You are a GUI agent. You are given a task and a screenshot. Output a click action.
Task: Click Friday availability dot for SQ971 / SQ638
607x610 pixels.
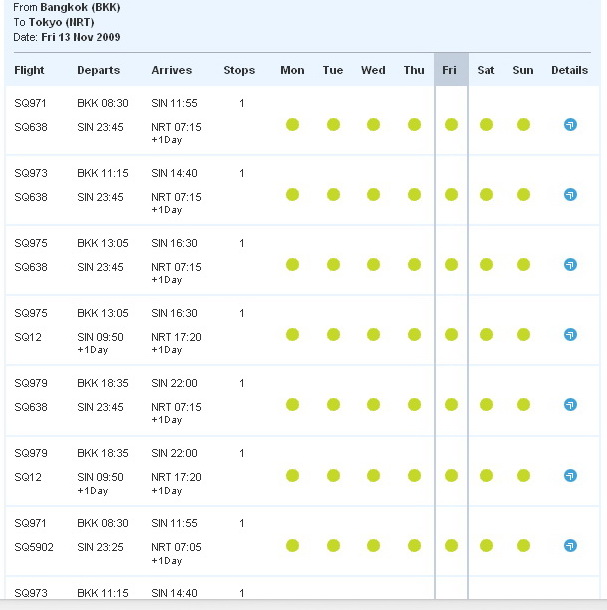451,125
